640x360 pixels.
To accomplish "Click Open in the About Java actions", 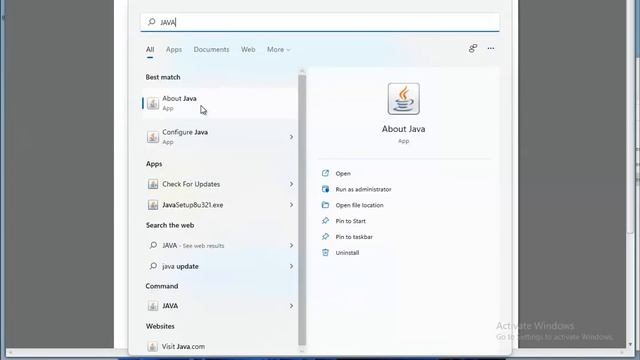I will point(343,173).
